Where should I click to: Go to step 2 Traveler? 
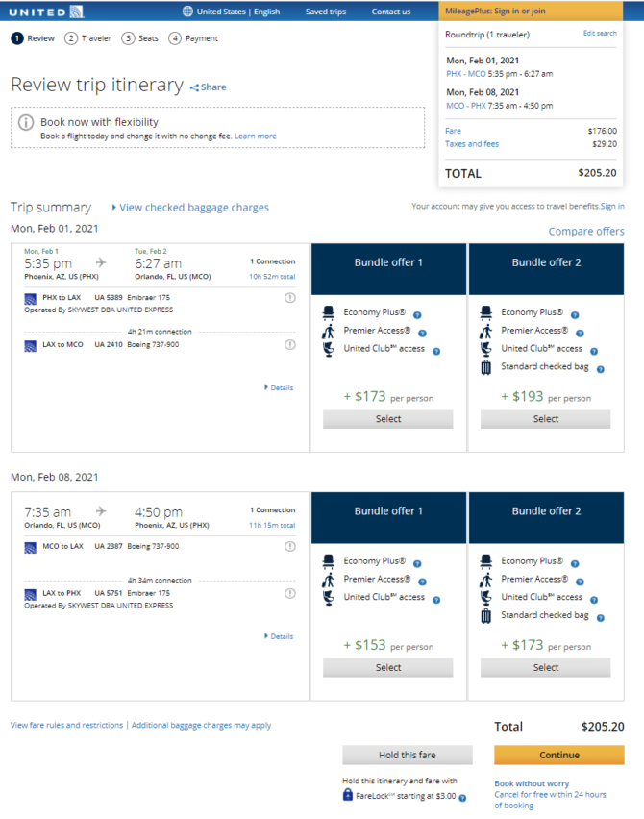(x=87, y=38)
